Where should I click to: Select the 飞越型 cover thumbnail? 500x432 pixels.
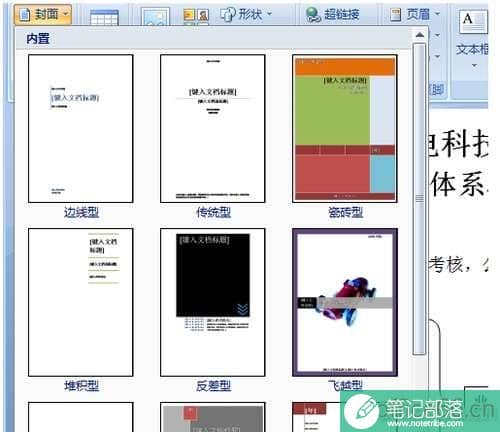pos(345,302)
